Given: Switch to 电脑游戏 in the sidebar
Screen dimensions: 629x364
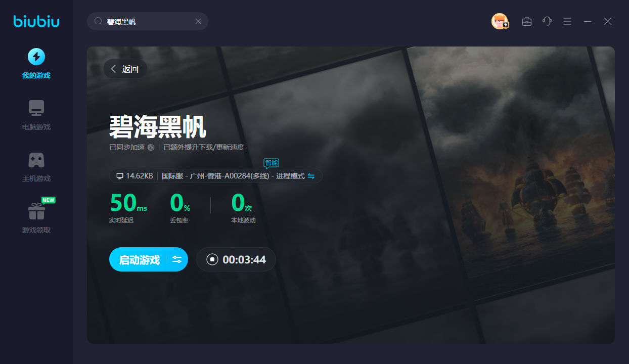Looking at the screenshot, I should (36, 115).
